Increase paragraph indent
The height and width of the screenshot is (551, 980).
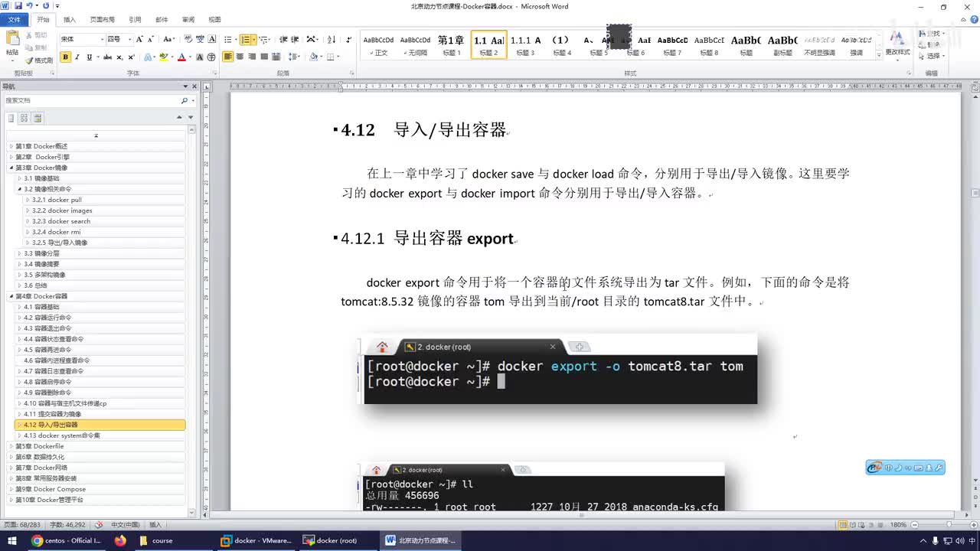tap(295, 39)
